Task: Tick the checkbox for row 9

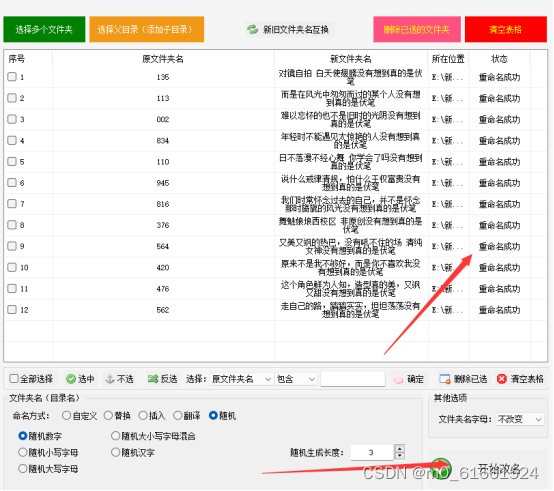Action: [x=12, y=246]
